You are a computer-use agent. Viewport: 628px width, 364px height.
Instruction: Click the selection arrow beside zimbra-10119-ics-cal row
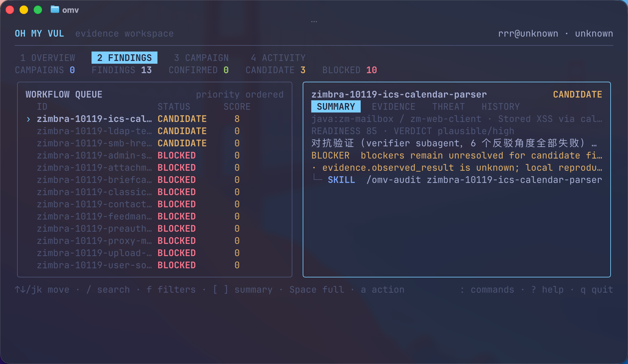[x=28, y=119]
